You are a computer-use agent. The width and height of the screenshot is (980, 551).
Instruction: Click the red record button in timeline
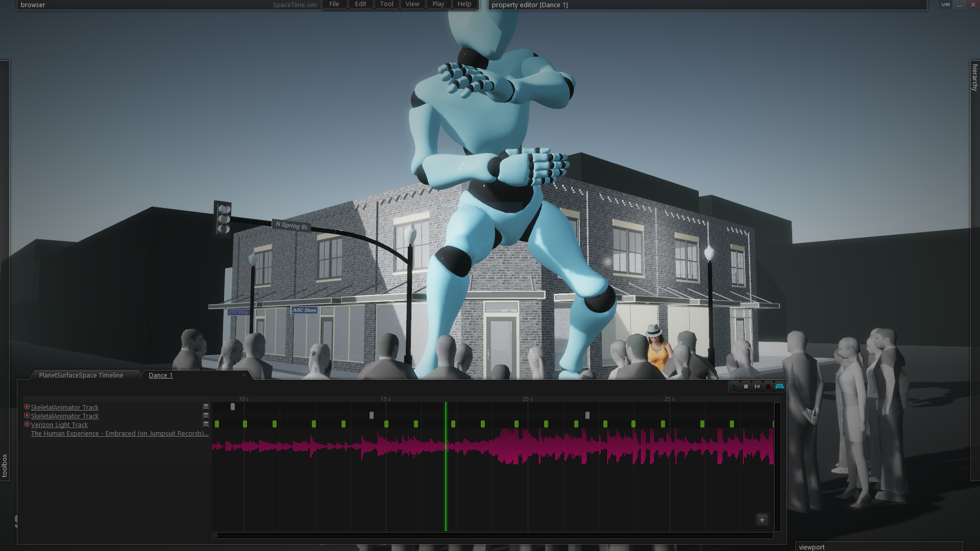point(768,387)
